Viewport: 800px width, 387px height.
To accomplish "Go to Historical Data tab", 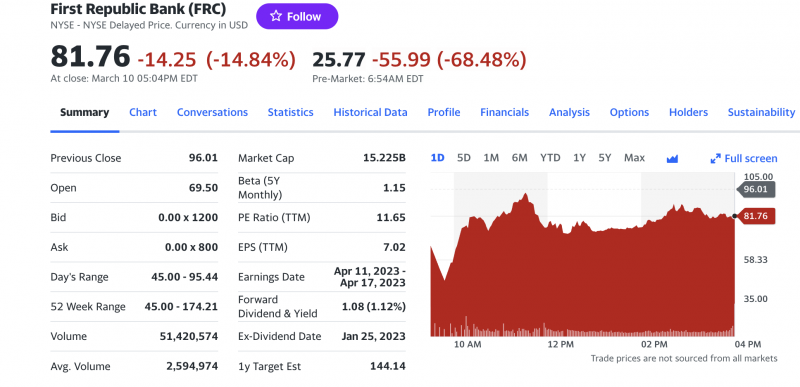I will click(x=370, y=112).
